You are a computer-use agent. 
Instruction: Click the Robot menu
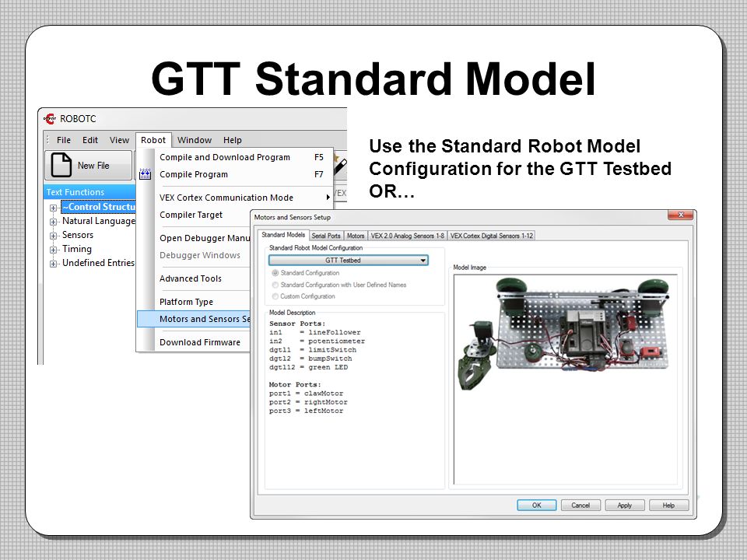pos(153,140)
